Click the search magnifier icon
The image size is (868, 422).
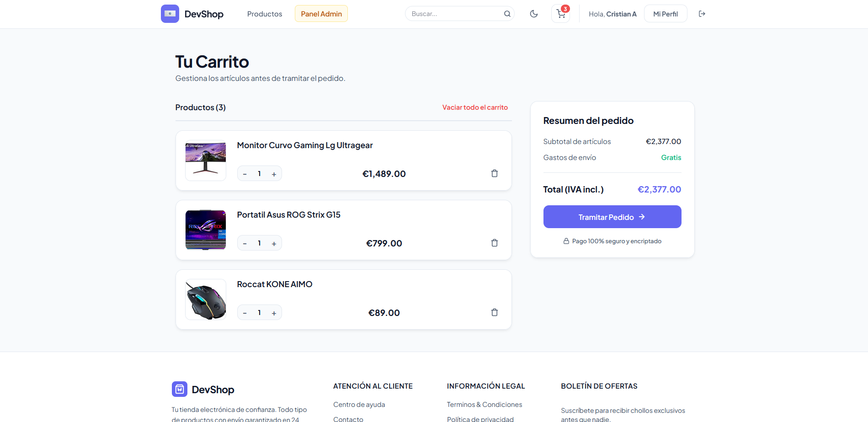pos(507,14)
